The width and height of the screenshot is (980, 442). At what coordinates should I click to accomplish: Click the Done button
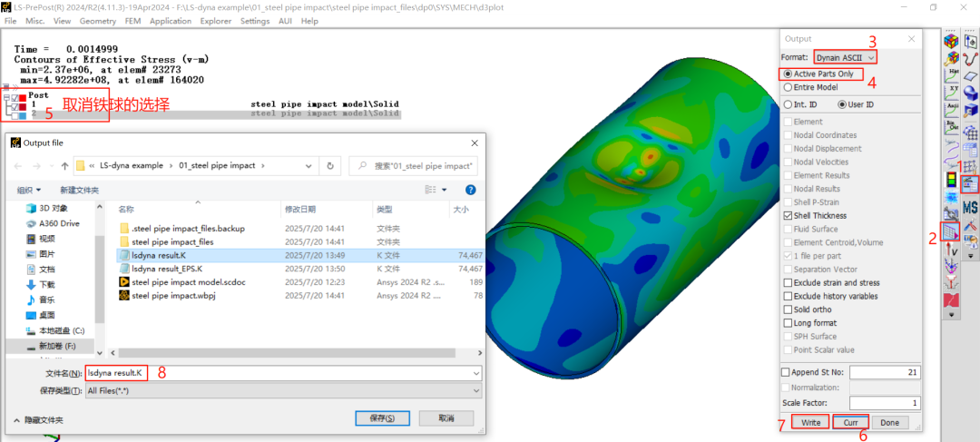[889, 423]
